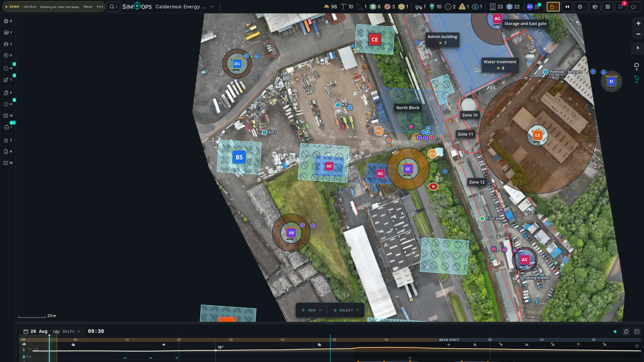Open the terminal console icon
644x362 pixels.
637,331
